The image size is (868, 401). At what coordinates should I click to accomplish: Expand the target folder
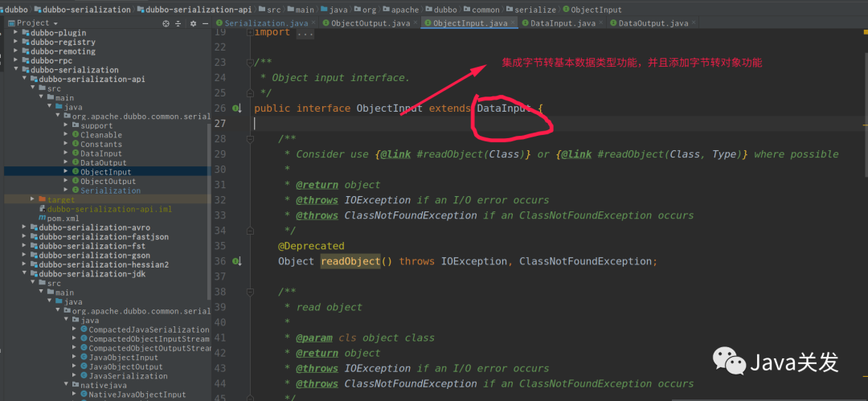point(33,199)
